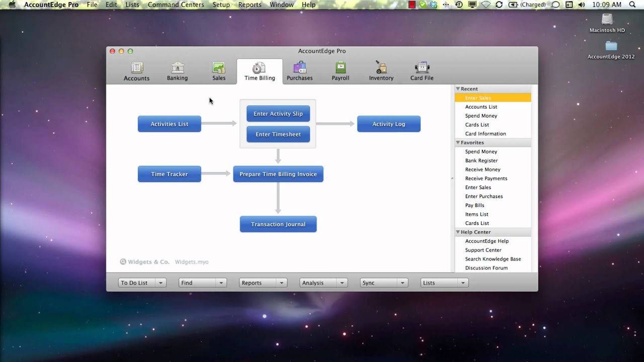Open the Lists menu in menu bar
The image size is (644, 362).
click(x=132, y=5)
